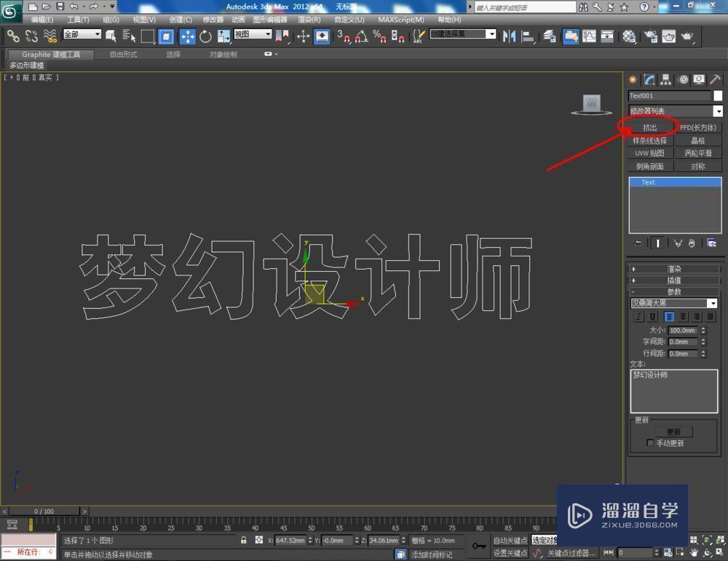
Task: Switch to the 自由形式 ribbon tab
Action: click(122, 53)
